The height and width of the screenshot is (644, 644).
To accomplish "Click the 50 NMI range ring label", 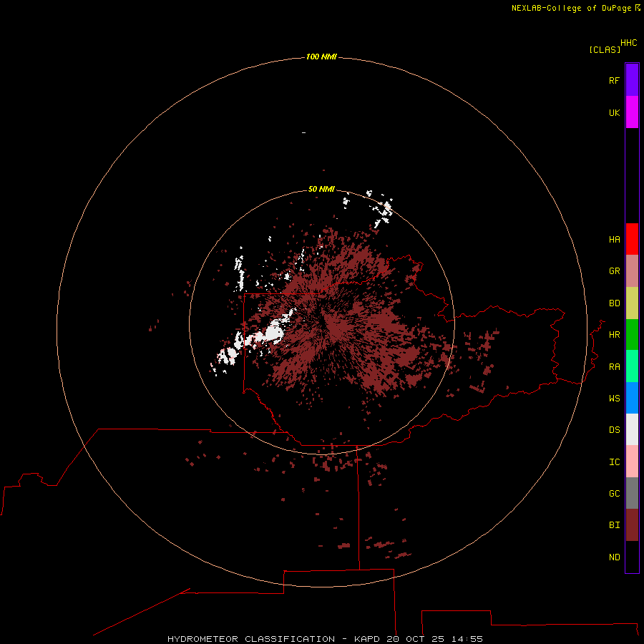I will pos(321,189).
